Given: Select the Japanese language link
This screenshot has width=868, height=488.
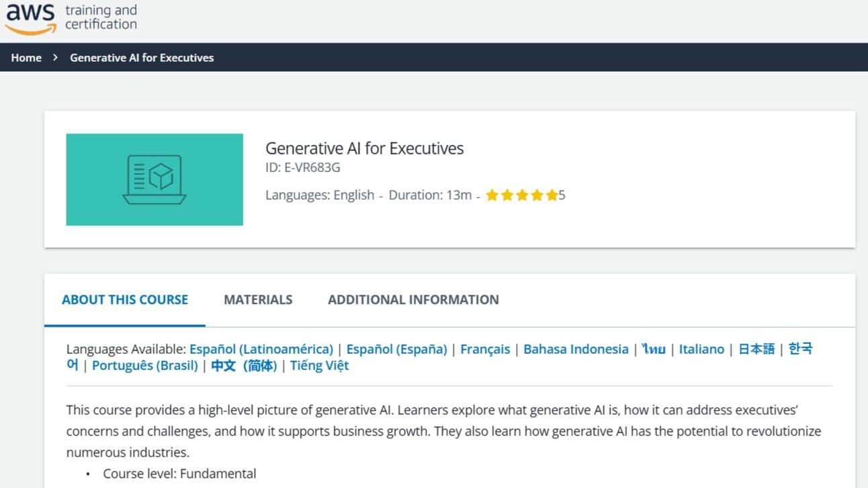Looking at the screenshot, I should [756, 349].
